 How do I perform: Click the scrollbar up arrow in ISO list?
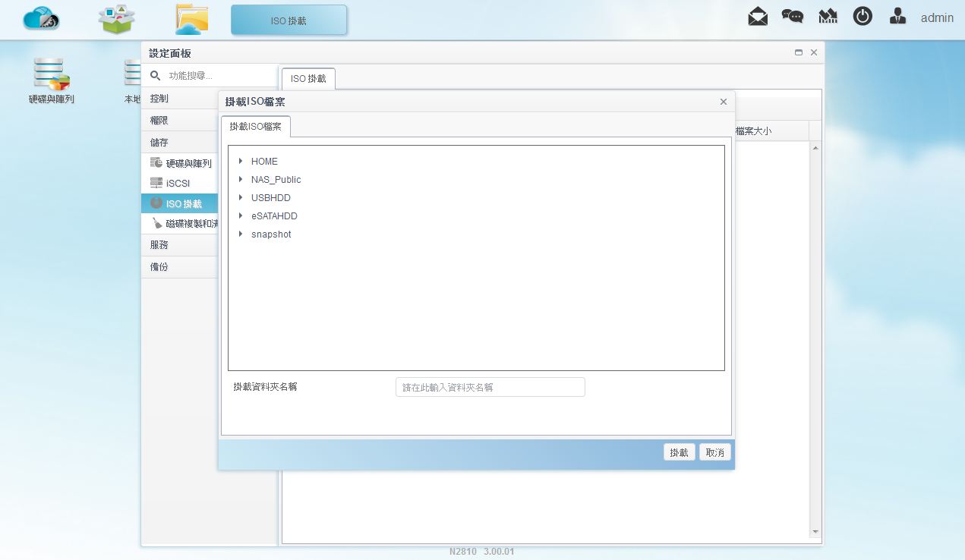815,147
